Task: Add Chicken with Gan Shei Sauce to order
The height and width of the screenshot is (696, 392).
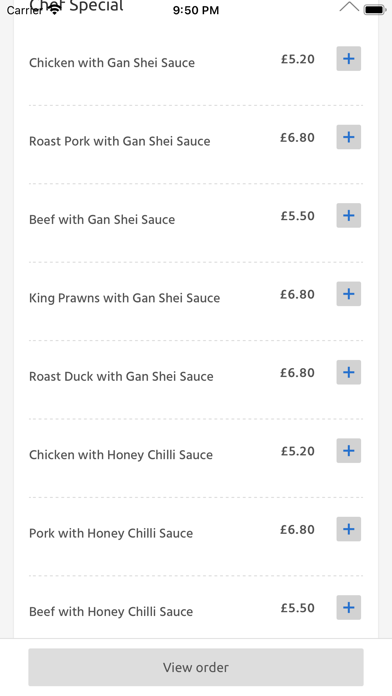Action: click(348, 59)
